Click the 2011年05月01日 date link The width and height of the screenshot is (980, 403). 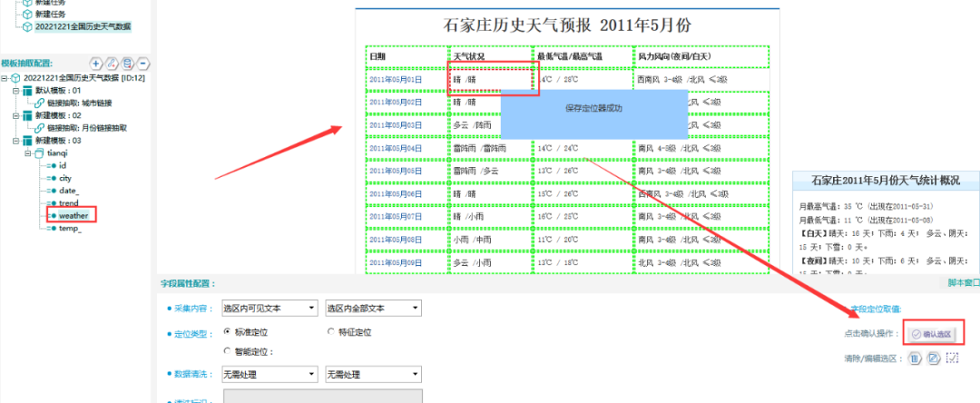coord(396,80)
